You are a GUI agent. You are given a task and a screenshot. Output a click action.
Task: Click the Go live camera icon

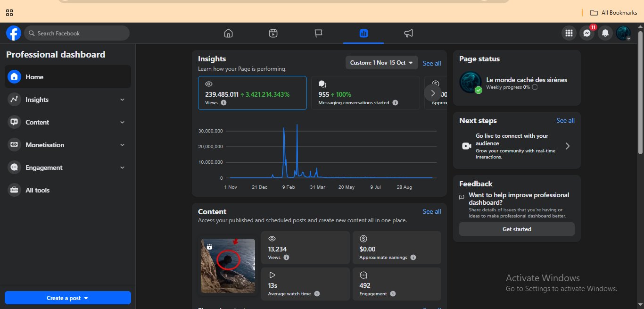point(467,146)
